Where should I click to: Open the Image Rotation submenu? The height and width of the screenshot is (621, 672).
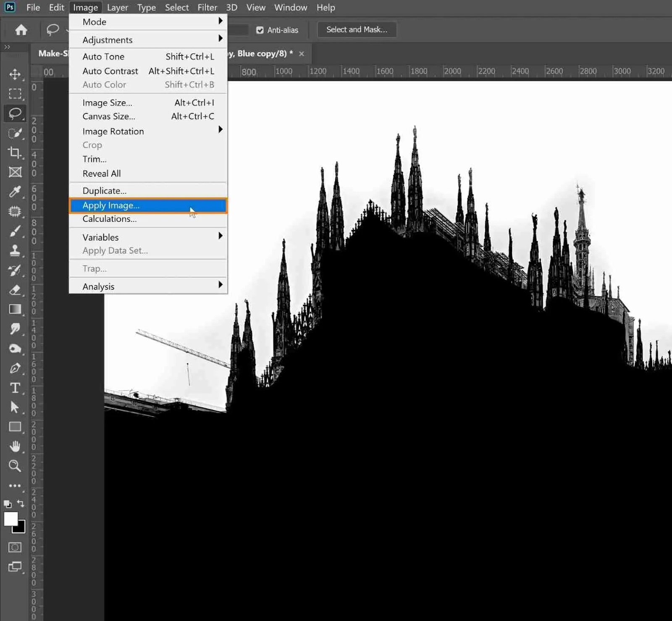click(113, 131)
